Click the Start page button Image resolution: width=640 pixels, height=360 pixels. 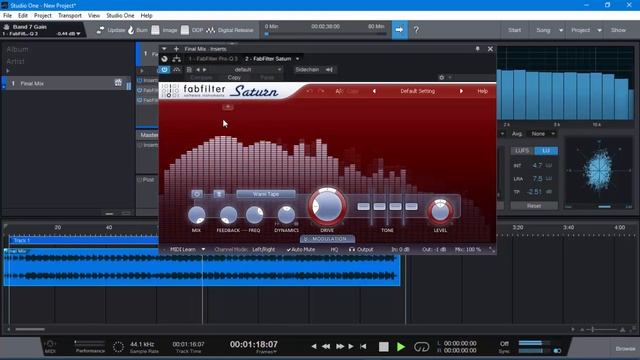coord(514,30)
